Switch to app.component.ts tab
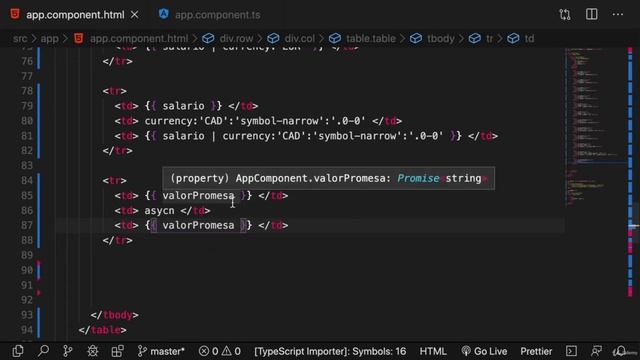 tap(210, 15)
